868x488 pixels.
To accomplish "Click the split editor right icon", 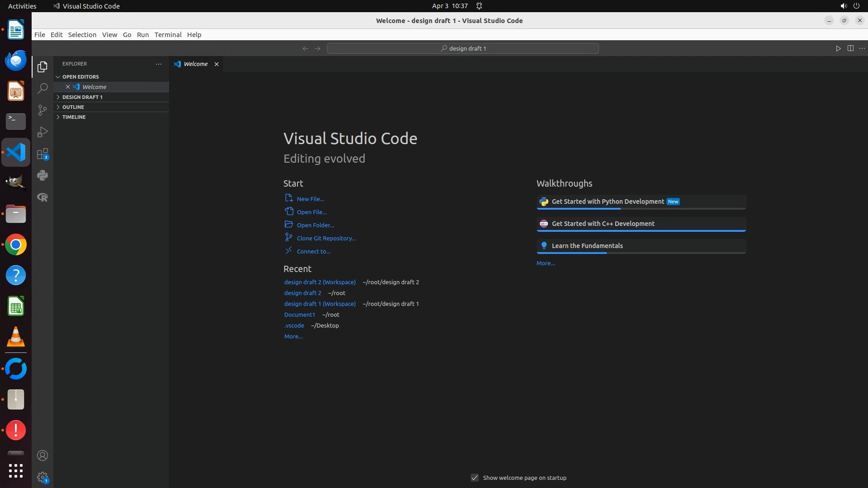I will [850, 48].
